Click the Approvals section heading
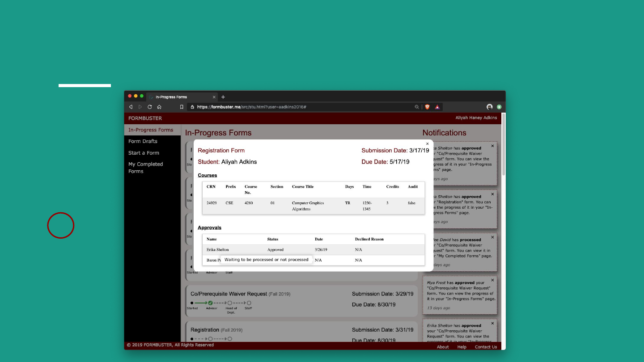The height and width of the screenshot is (362, 644). 209,227
